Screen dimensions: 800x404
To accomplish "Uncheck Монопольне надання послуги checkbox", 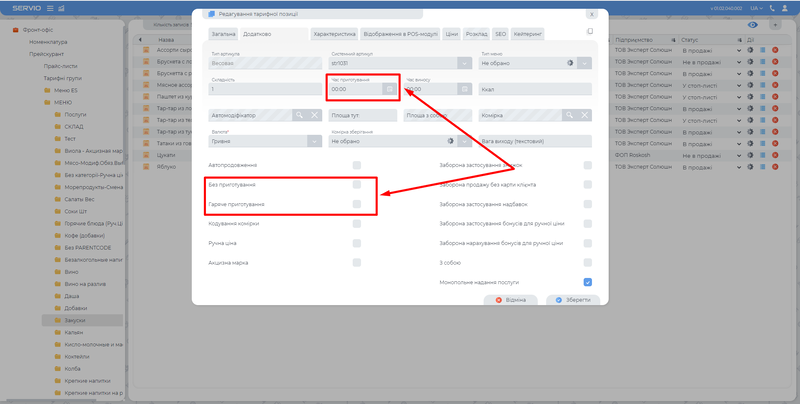I will (588, 282).
